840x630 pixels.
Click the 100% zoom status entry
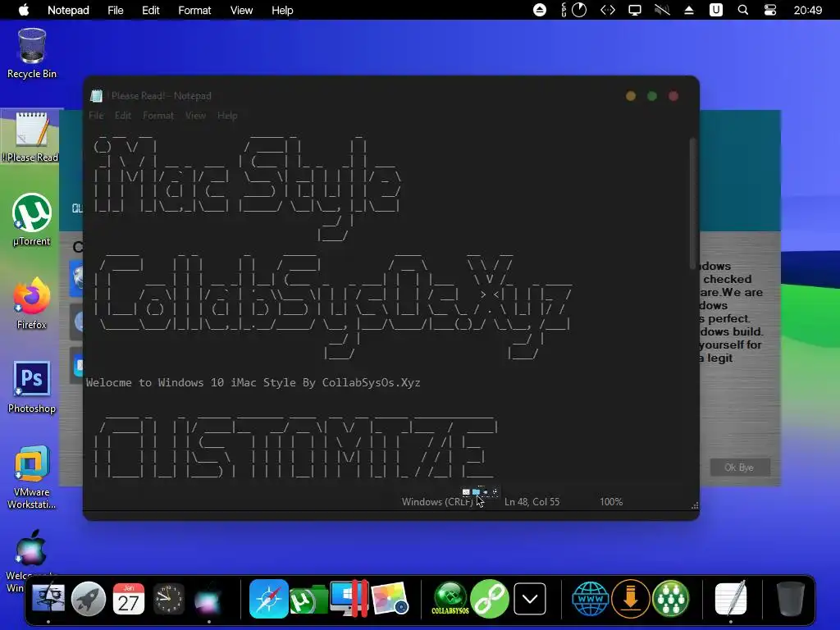pyautogui.click(x=611, y=502)
